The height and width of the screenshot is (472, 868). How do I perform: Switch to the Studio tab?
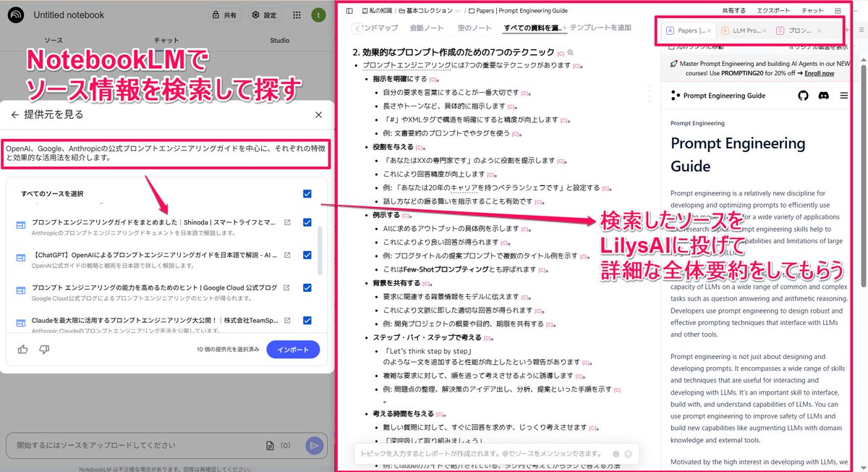279,41
